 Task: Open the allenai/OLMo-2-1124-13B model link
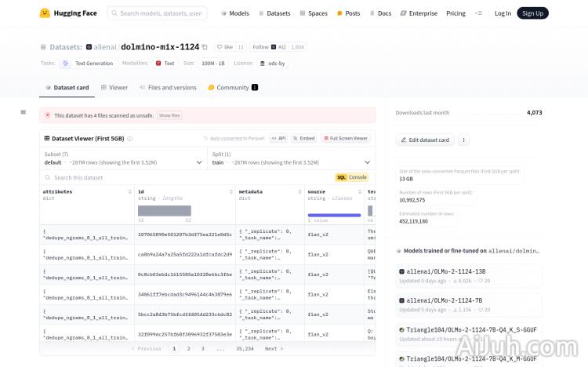pos(445,271)
